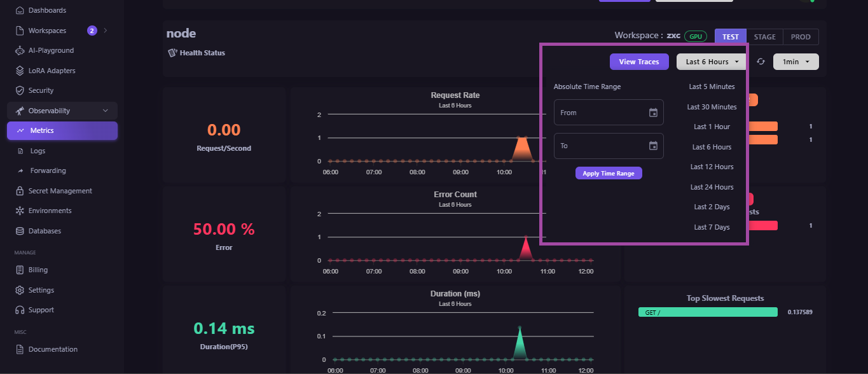Click the 0.14 ms duration value

[224, 329]
